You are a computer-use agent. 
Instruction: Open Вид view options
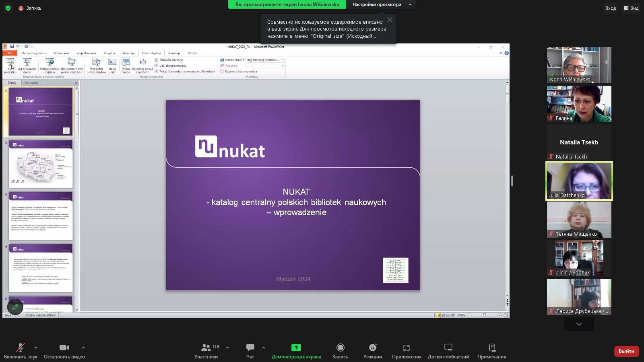pyautogui.click(x=631, y=8)
